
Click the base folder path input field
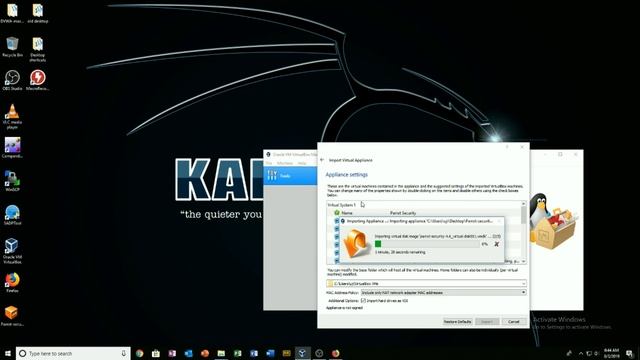[x=426, y=283]
